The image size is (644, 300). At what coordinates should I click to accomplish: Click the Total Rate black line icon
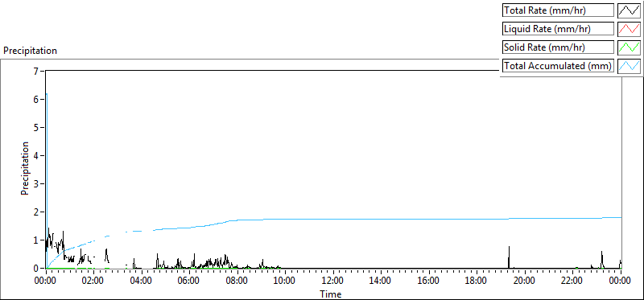(629, 10)
